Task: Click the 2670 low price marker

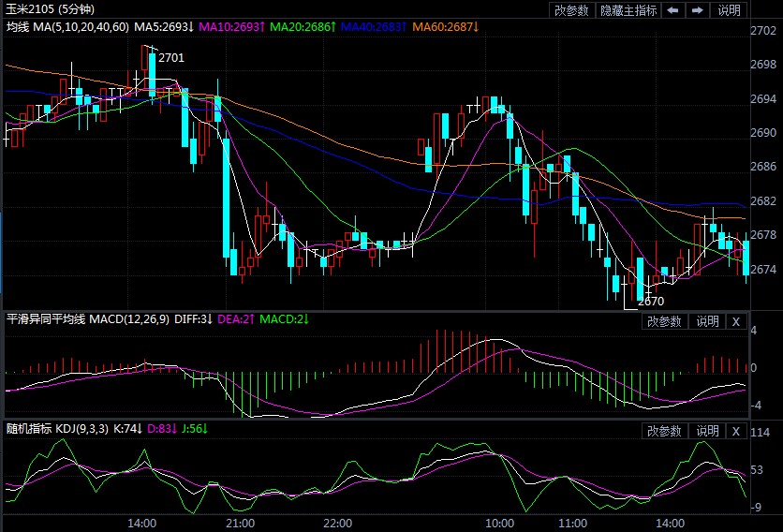Action: click(649, 302)
